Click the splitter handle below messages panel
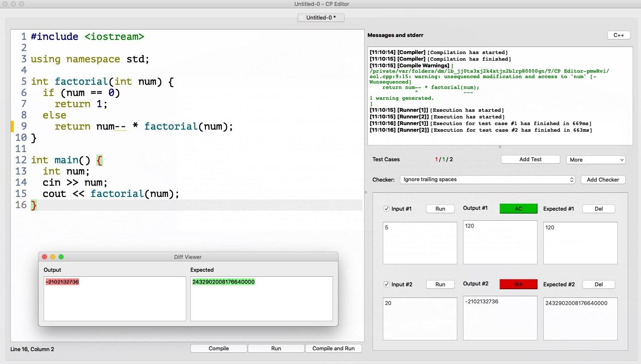The height and width of the screenshot is (364, 641). [500, 147]
